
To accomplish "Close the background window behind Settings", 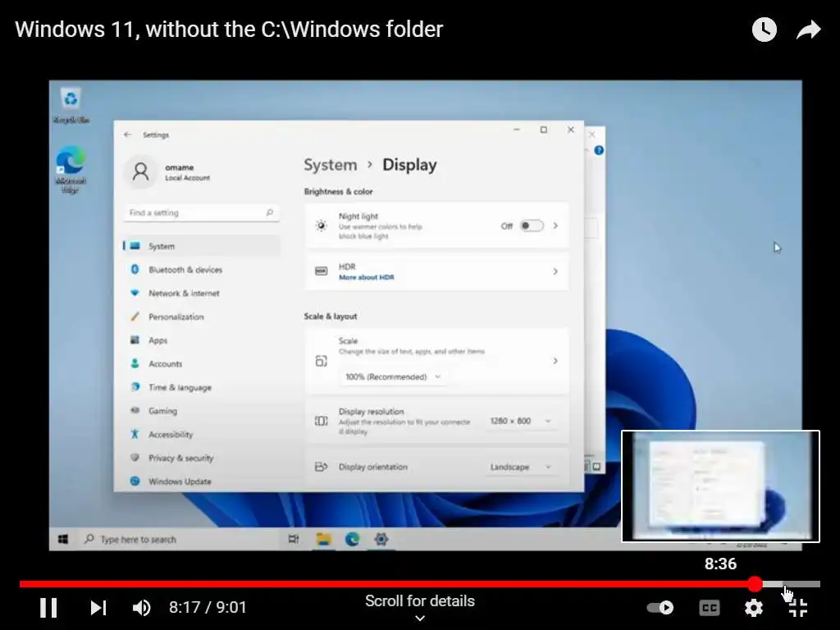I will tap(592, 135).
